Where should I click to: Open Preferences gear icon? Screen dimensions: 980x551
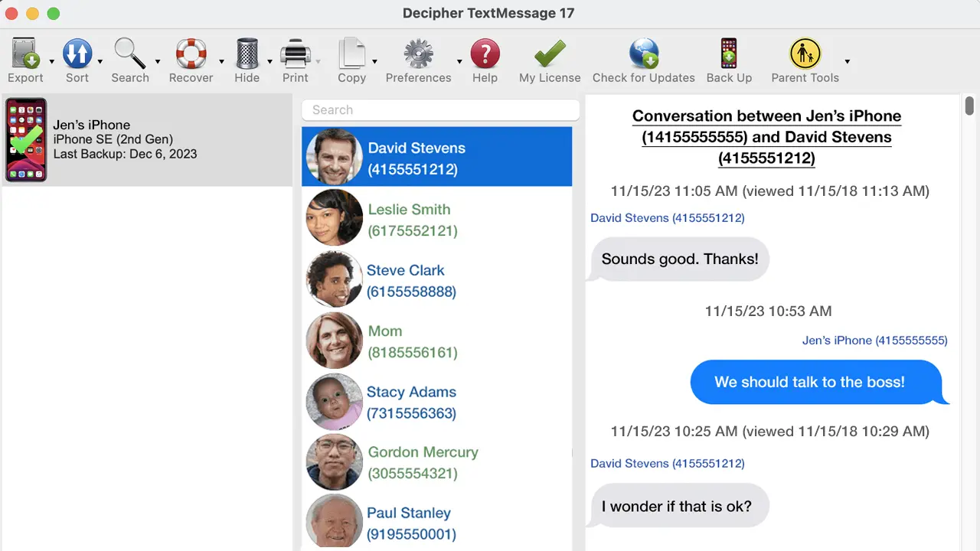click(x=418, y=54)
